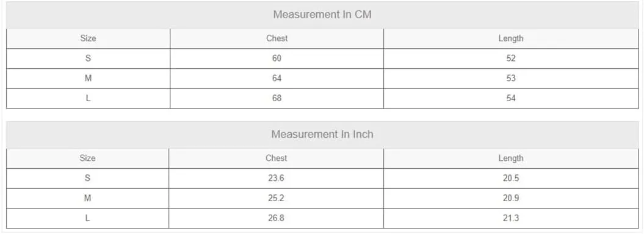Image resolution: width=644 pixels, height=234 pixels.
Task: Click chest value 23.6 cell
Action: click(276, 179)
